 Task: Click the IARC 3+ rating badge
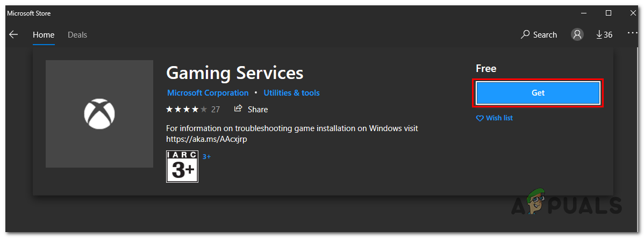click(182, 167)
